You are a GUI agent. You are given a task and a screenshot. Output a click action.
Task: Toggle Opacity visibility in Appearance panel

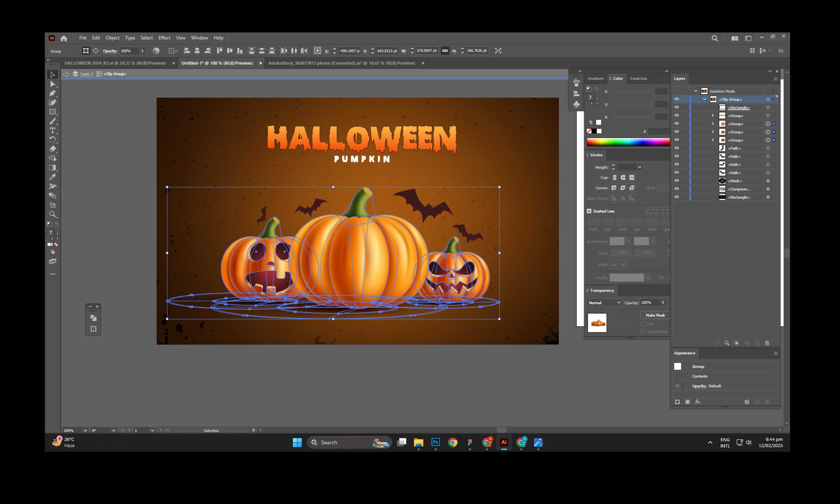(677, 386)
